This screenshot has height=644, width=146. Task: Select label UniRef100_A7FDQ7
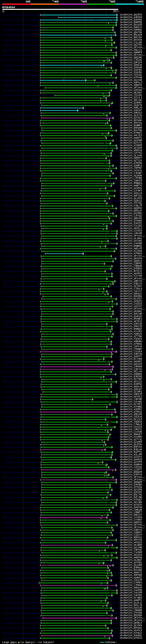(x=131, y=500)
